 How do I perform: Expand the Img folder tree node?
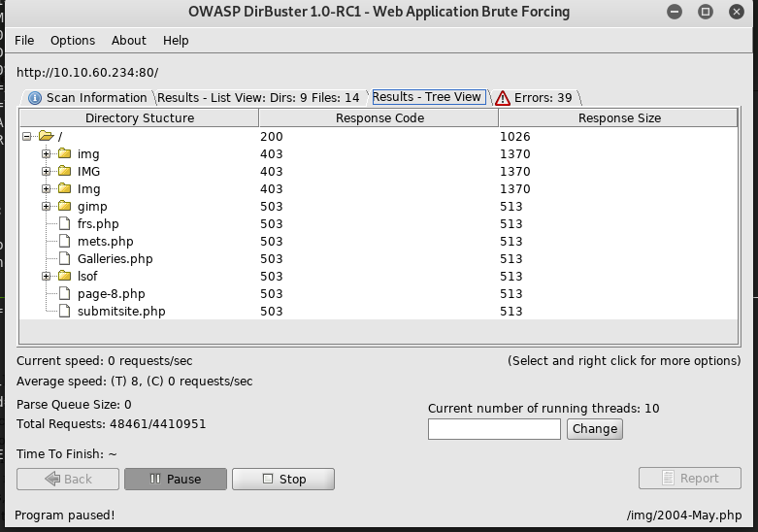(x=46, y=189)
